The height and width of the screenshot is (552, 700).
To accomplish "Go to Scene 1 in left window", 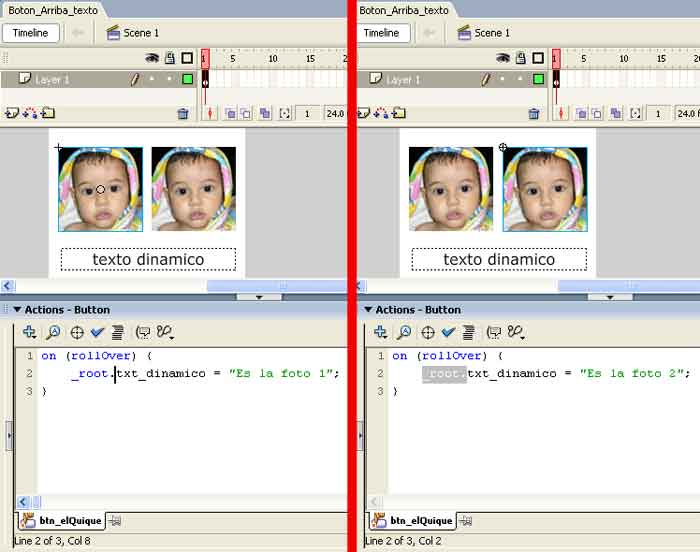I will (133, 33).
